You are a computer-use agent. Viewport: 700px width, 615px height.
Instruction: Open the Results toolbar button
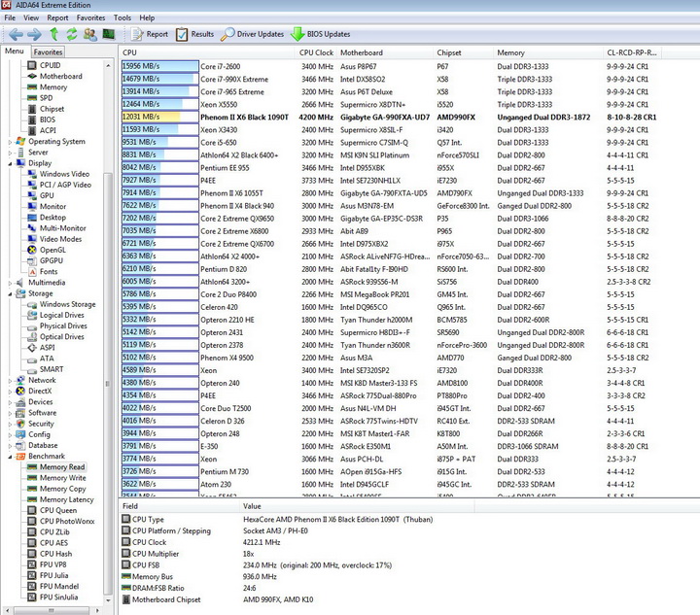point(194,34)
